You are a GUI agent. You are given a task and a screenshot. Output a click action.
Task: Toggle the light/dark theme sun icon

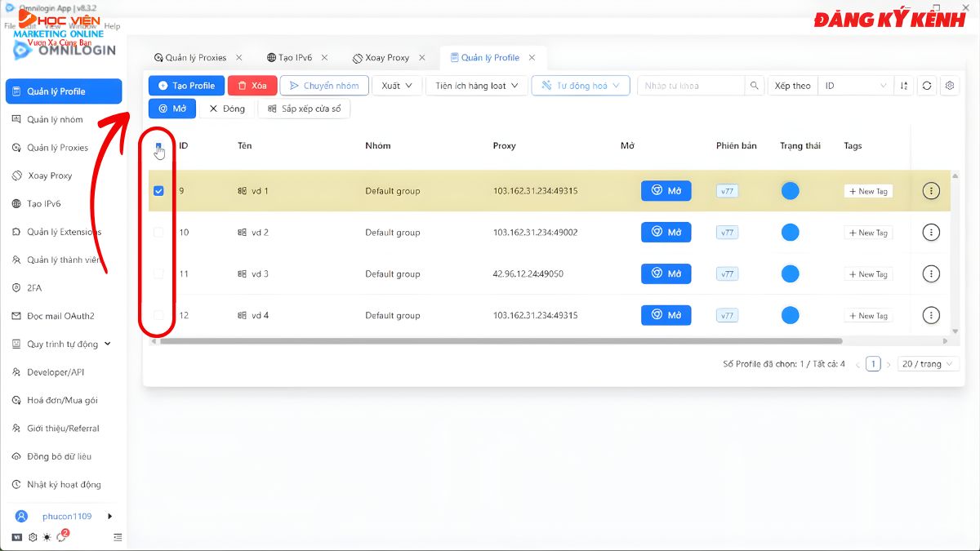[47, 537]
